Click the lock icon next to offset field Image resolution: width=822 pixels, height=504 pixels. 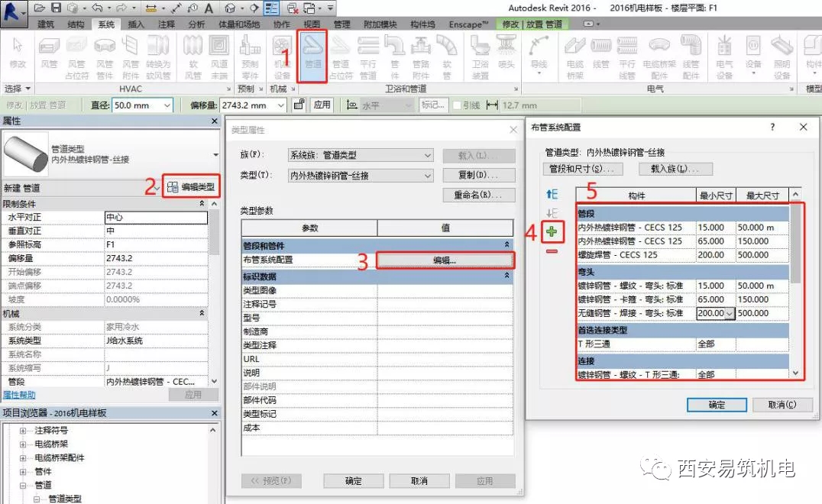point(299,105)
